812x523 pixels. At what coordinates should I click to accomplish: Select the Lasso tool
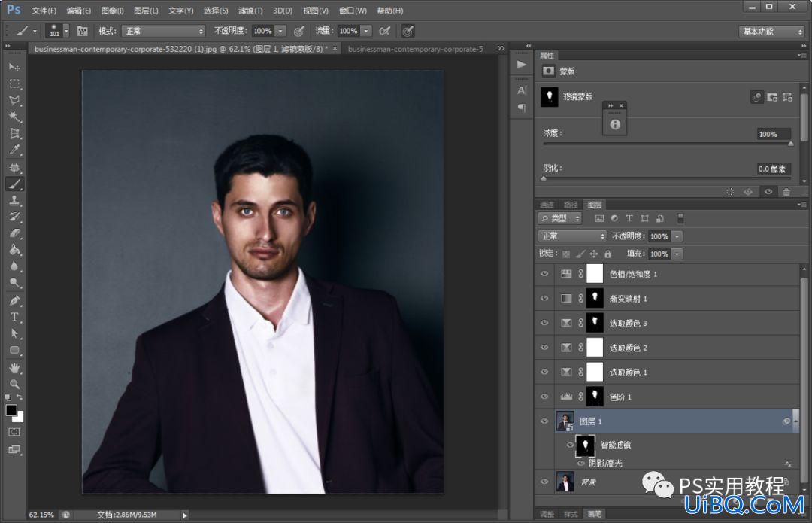click(x=14, y=100)
